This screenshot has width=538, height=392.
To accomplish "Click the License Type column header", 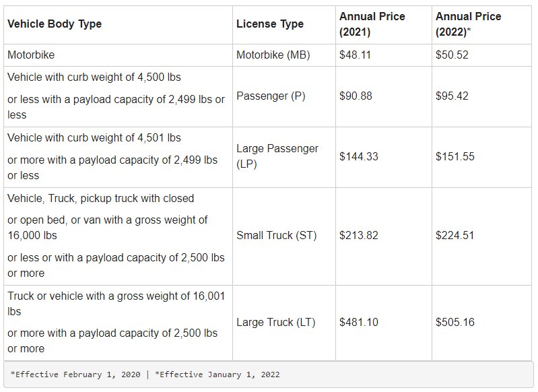I will pos(284,25).
